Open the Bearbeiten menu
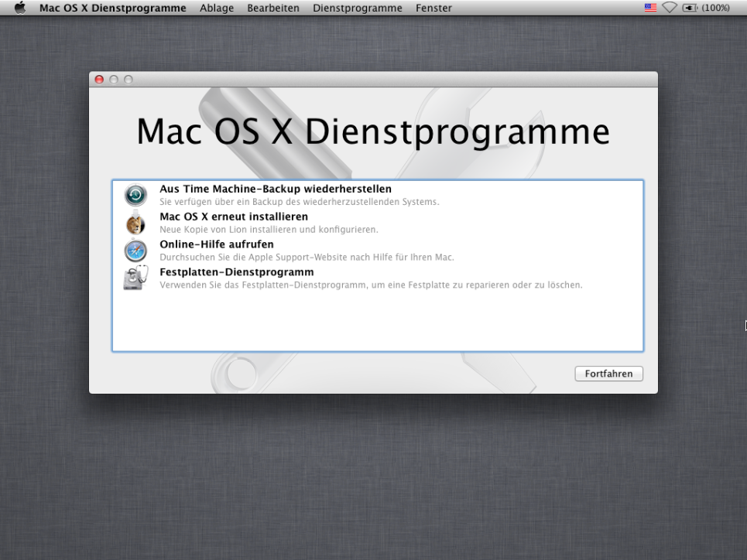747x560 pixels. click(x=273, y=8)
